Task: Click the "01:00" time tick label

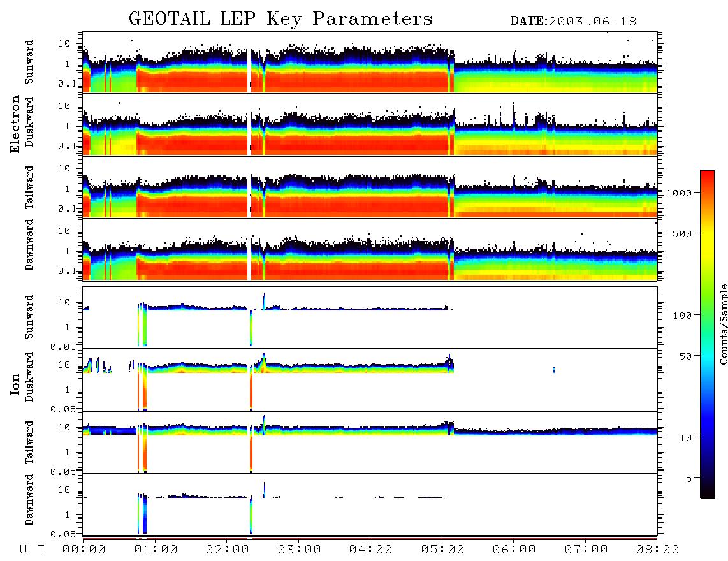Action: tap(156, 550)
